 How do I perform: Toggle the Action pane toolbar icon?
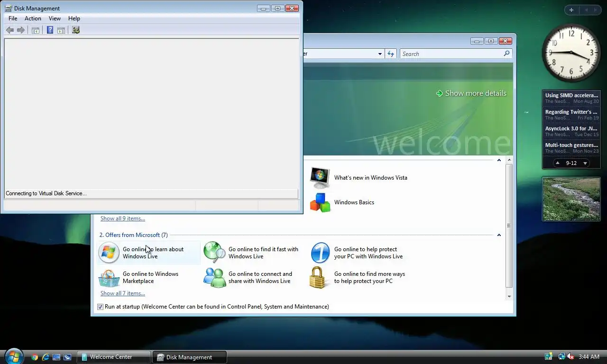tap(61, 30)
